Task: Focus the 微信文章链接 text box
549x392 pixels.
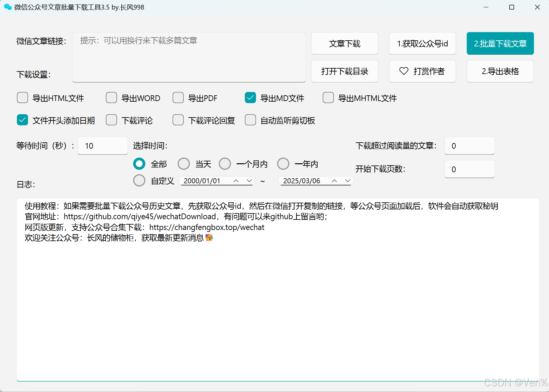Action: [x=189, y=57]
